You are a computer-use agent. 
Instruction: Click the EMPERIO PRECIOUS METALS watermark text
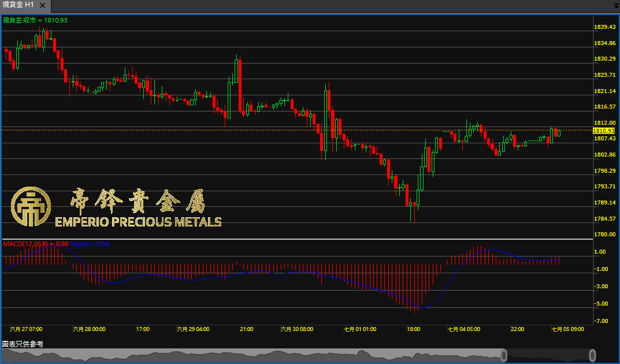pyautogui.click(x=138, y=222)
